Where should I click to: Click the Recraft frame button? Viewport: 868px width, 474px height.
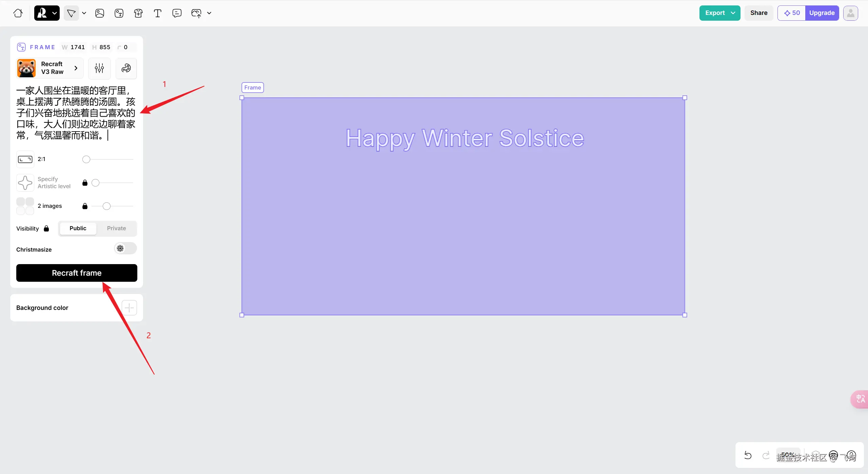pyautogui.click(x=77, y=273)
